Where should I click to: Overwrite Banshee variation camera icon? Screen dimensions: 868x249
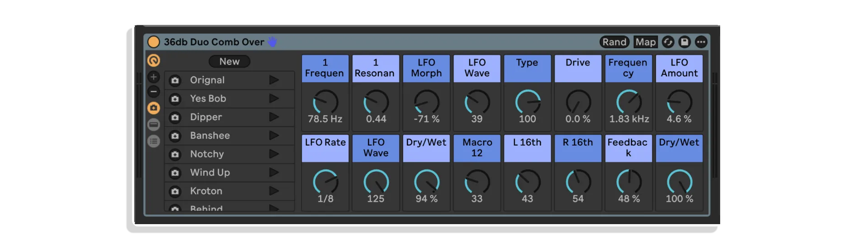(175, 136)
